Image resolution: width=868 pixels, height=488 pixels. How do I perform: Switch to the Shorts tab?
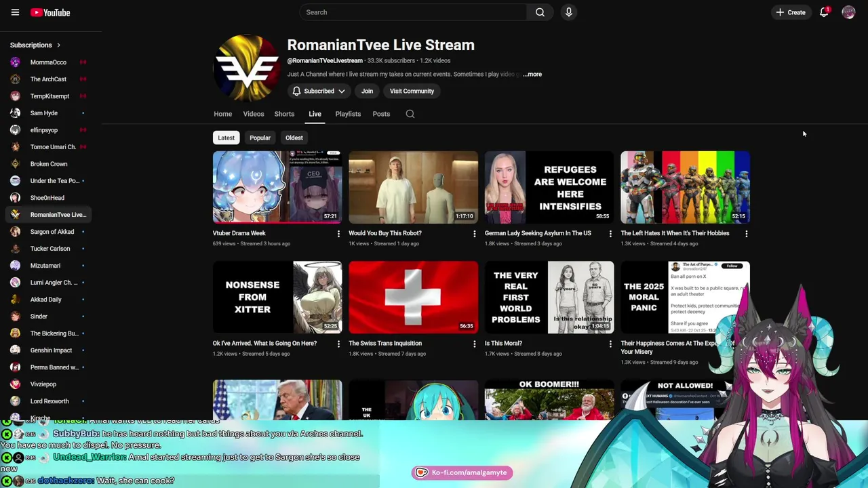tap(284, 114)
